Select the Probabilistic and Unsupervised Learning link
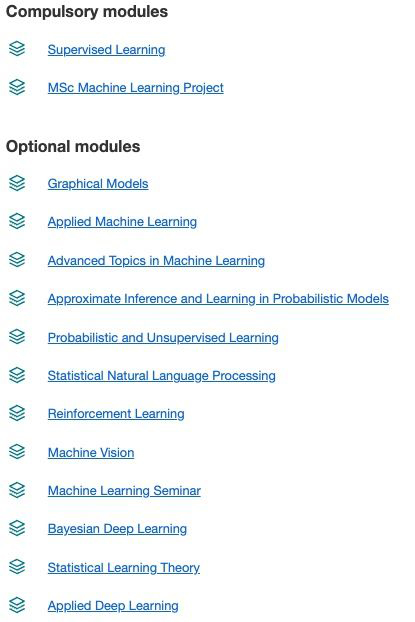 (x=163, y=338)
